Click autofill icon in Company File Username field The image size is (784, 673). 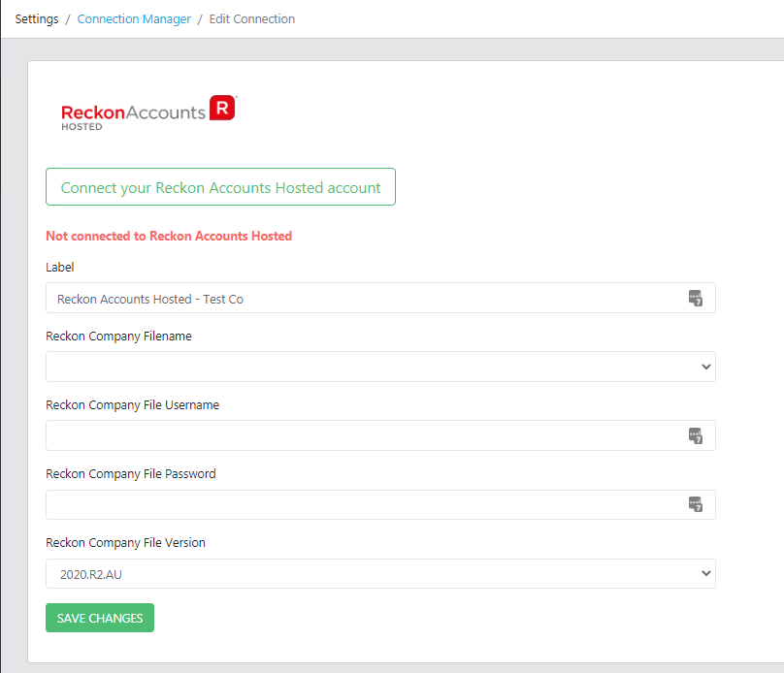pyautogui.click(x=695, y=436)
